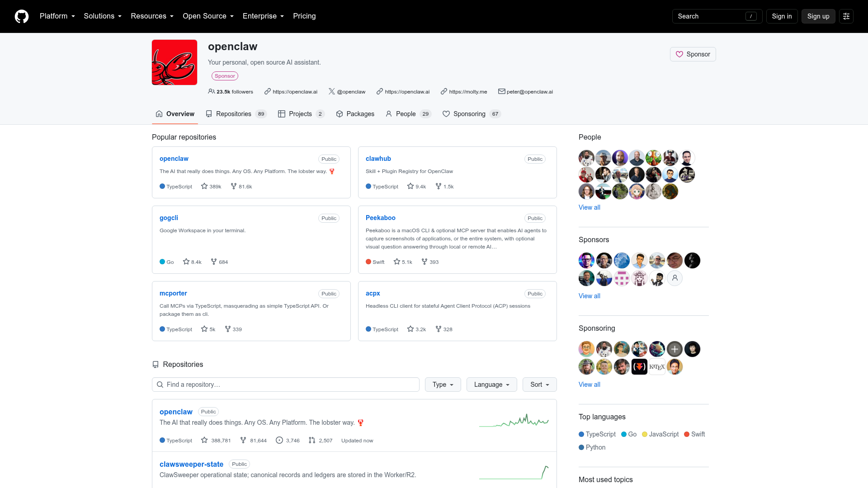868x488 pixels.
Task: Switch to the Packages tab
Action: pos(355,114)
